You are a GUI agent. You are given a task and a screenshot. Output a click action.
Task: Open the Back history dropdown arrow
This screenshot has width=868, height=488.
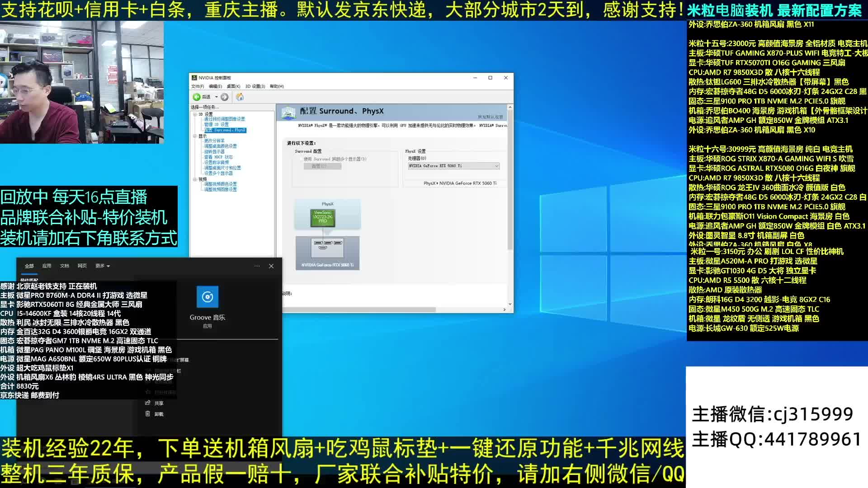click(x=216, y=97)
